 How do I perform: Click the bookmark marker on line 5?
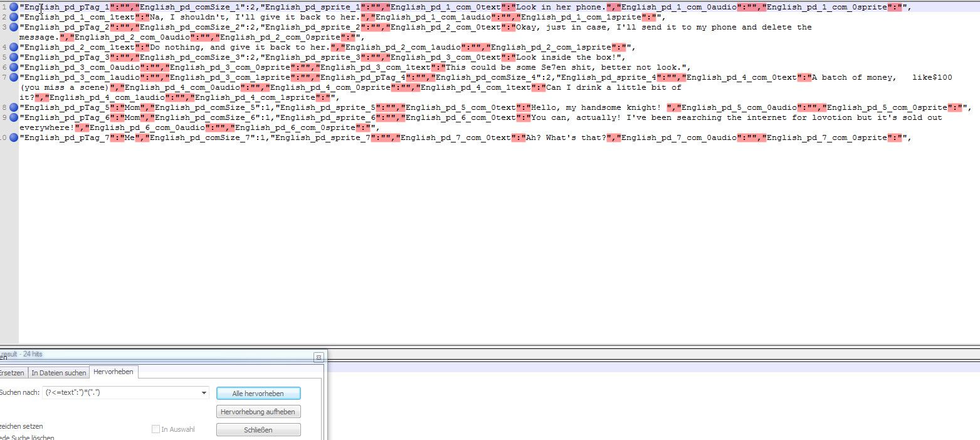tap(14, 58)
